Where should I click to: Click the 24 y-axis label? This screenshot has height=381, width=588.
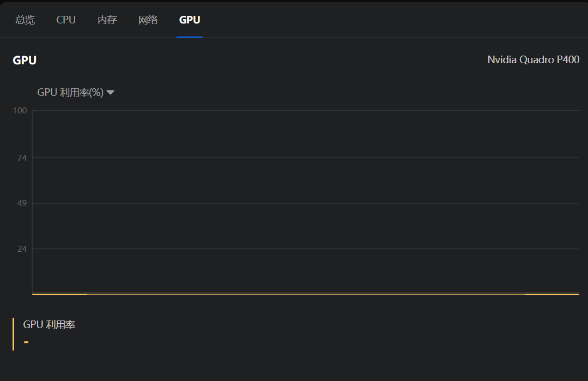21,249
